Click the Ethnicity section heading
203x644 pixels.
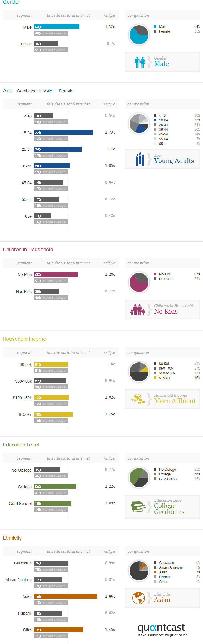coord(12,538)
